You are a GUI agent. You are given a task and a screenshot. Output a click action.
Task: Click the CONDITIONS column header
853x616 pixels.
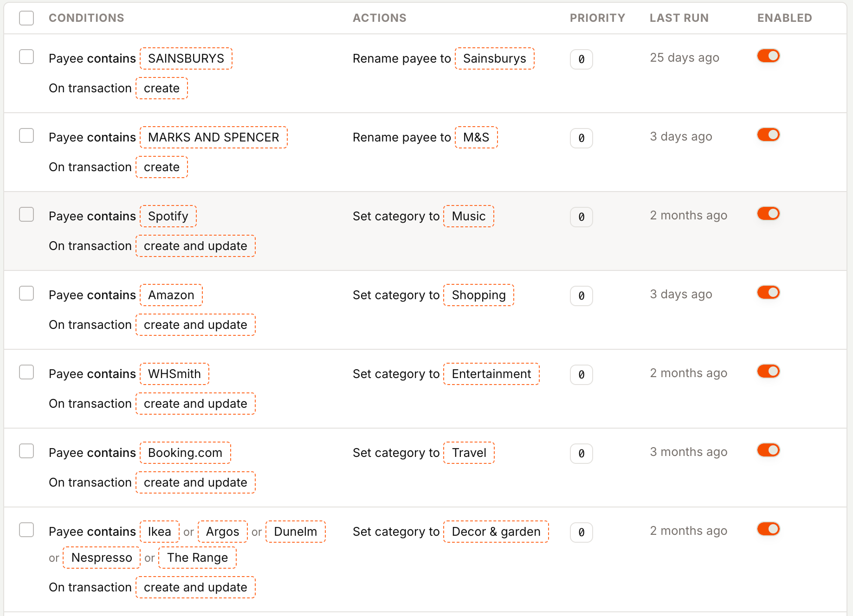86,18
